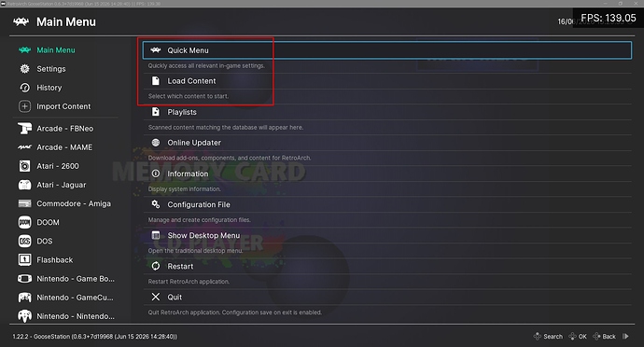Open the Arcade - MAME playlist
644x347 pixels.
pyautogui.click(x=65, y=147)
